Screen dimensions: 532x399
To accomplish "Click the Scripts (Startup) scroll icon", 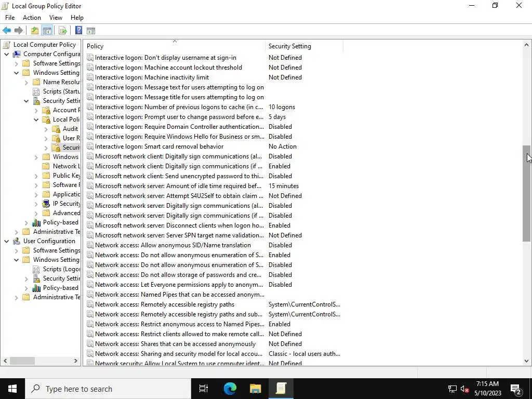I will coord(36,91).
